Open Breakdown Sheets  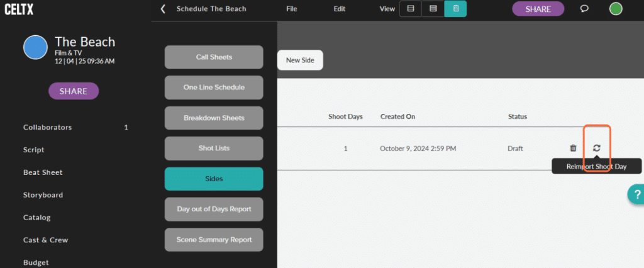[x=214, y=118]
